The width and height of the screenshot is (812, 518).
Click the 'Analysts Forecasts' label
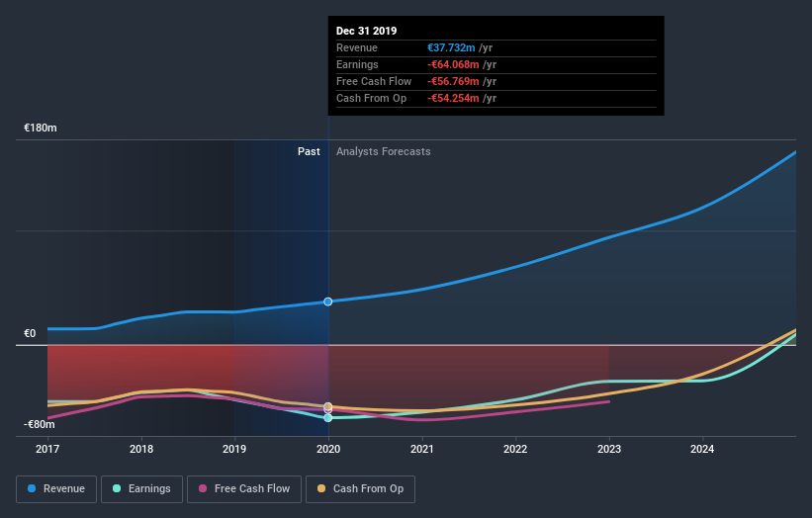coord(383,151)
